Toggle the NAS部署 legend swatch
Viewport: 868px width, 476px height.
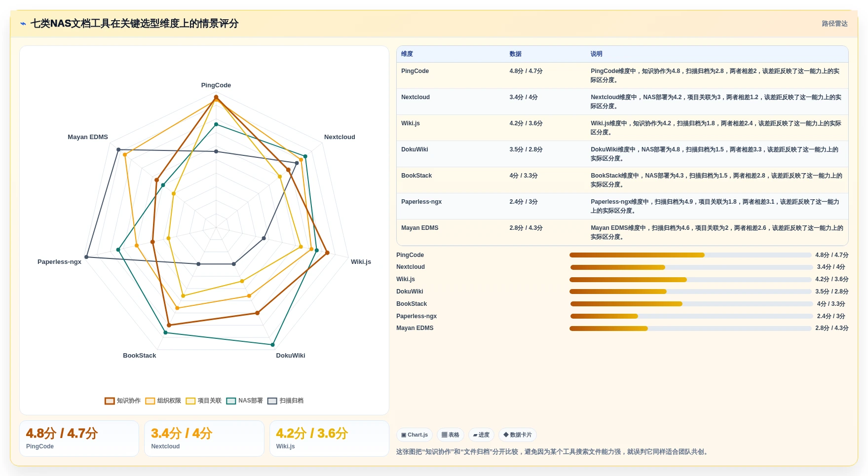point(231,401)
